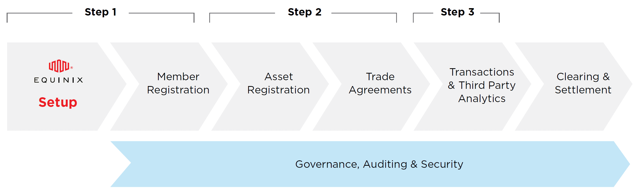Image resolution: width=644 pixels, height=196 pixels.
Task: Click the Trade Agreements chevron
Action: coord(371,87)
